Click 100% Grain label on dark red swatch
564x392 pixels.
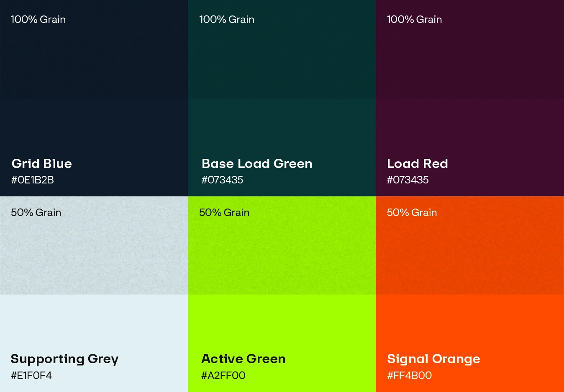click(x=414, y=20)
